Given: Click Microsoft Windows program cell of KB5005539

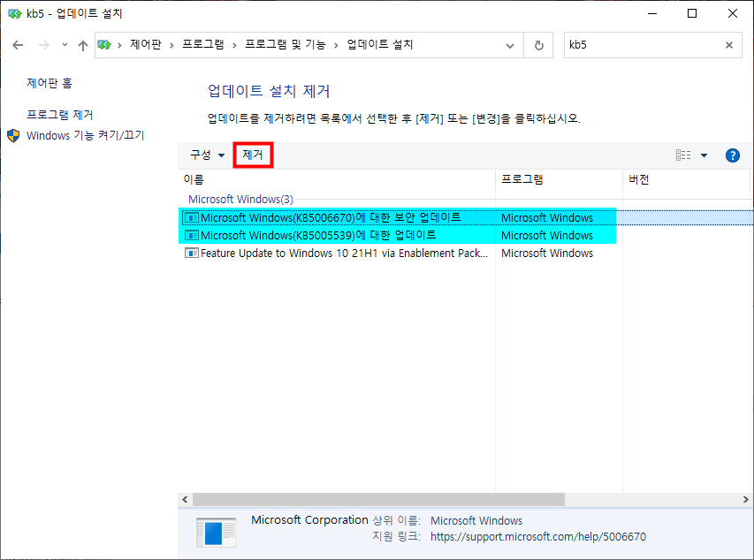Looking at the screenshot, I should (x=547, y=236).
